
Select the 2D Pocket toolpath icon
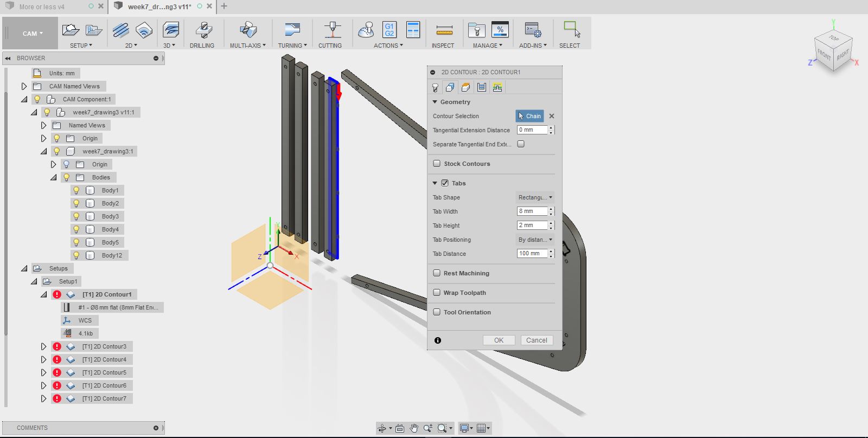[x=144, y=30]
